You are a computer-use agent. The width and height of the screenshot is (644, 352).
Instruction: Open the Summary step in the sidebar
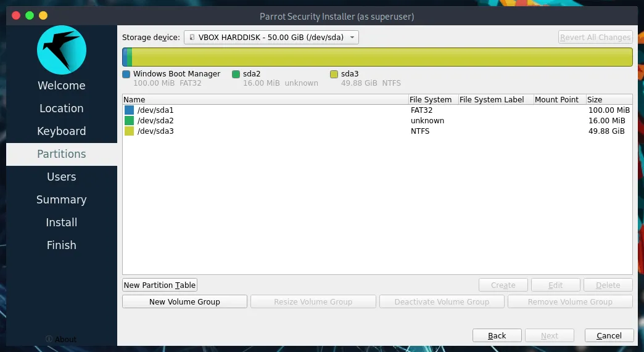point(62,200)
